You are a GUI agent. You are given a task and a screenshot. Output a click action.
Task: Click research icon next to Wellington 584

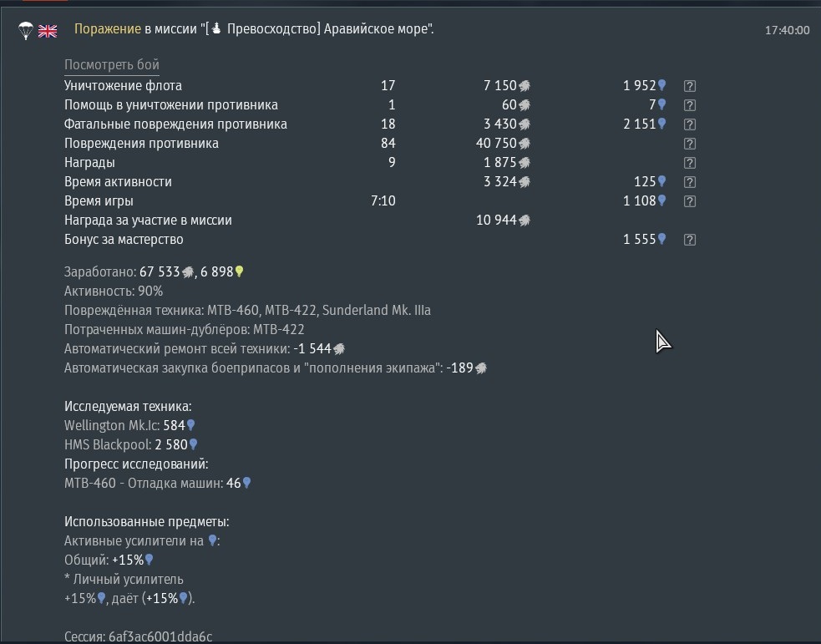click(x=191, y=425)
